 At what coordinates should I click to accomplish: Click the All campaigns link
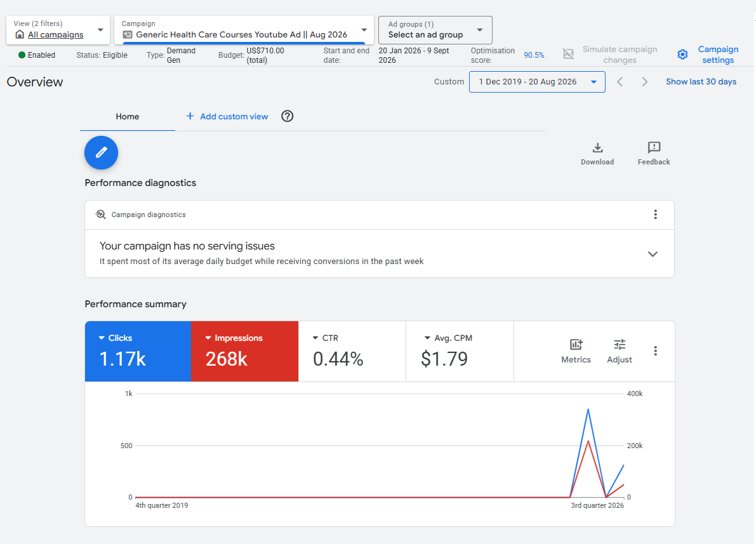click(x=55, y=35)
